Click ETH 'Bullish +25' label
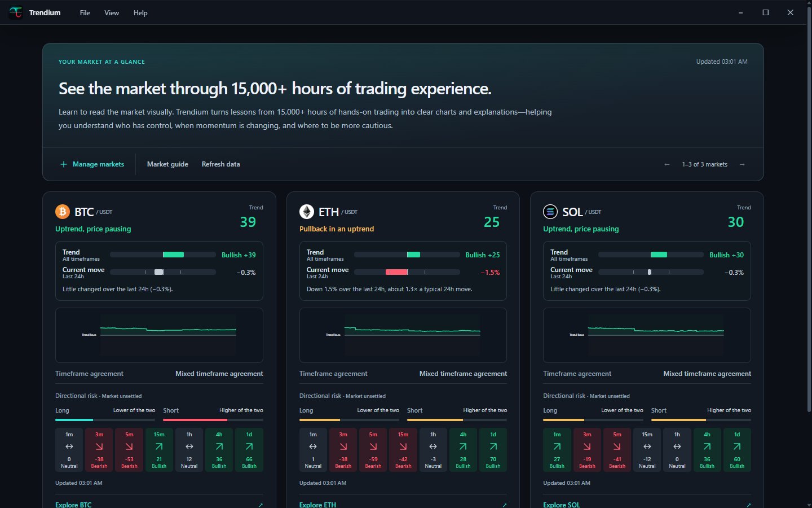The image size is (812, 508). coord(483,255)
